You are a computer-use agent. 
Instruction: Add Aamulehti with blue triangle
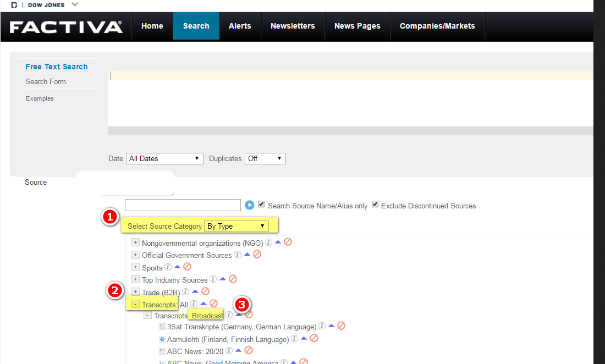(304, 339)
